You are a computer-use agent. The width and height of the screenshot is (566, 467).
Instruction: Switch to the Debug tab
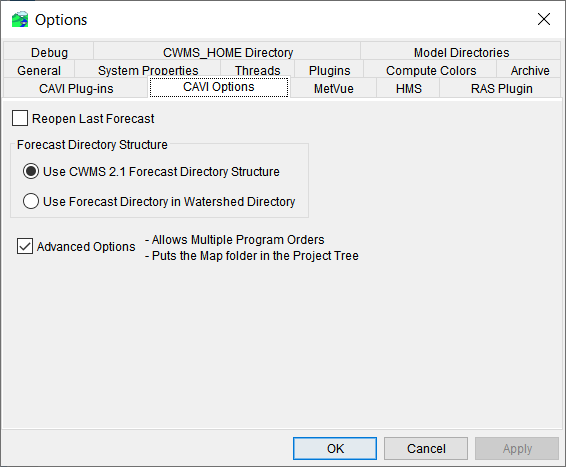pyautogui.click(x=49, y=53)
